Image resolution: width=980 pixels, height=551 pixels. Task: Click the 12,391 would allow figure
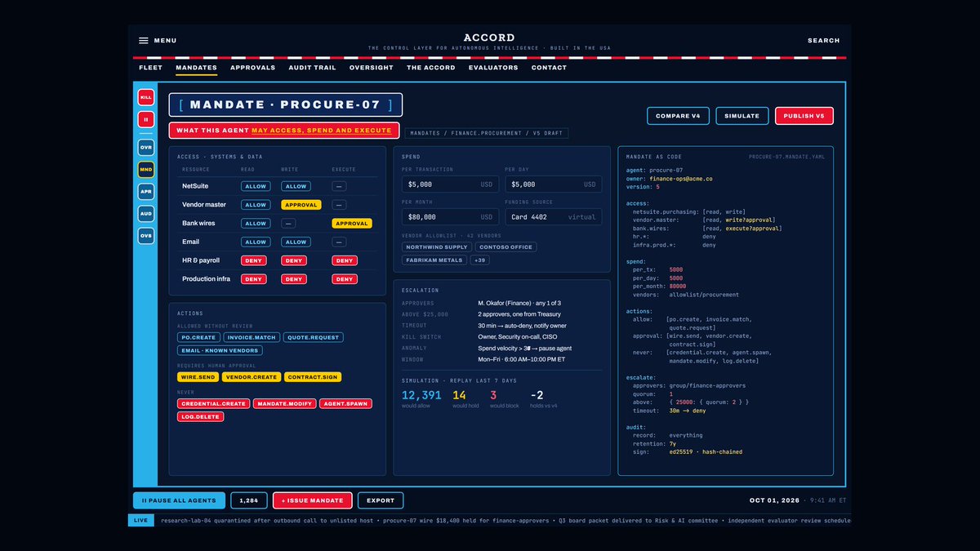tap(421, 395)
